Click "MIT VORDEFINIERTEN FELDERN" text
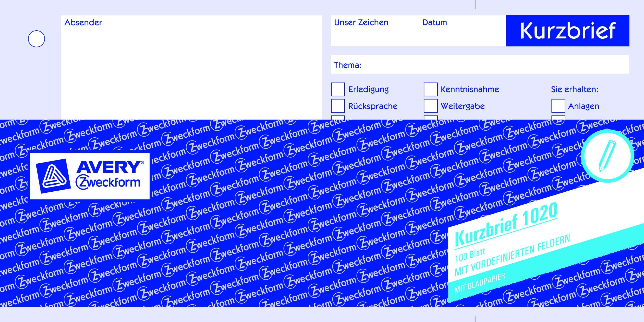Screen dimensions: 644x322 [x=512, y=255]
